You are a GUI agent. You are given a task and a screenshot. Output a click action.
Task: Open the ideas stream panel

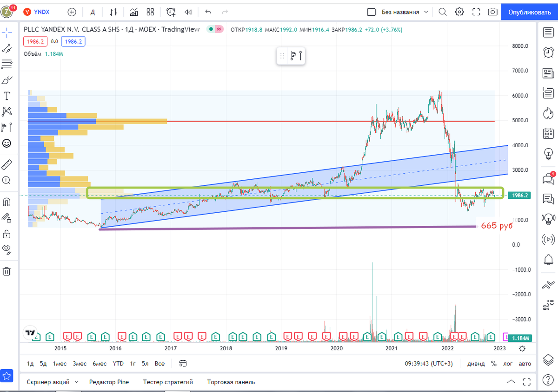point(548,218)
